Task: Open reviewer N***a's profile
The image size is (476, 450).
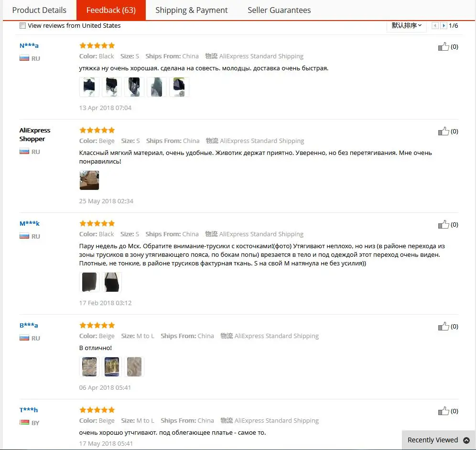Action: click(x=29, y=46)
